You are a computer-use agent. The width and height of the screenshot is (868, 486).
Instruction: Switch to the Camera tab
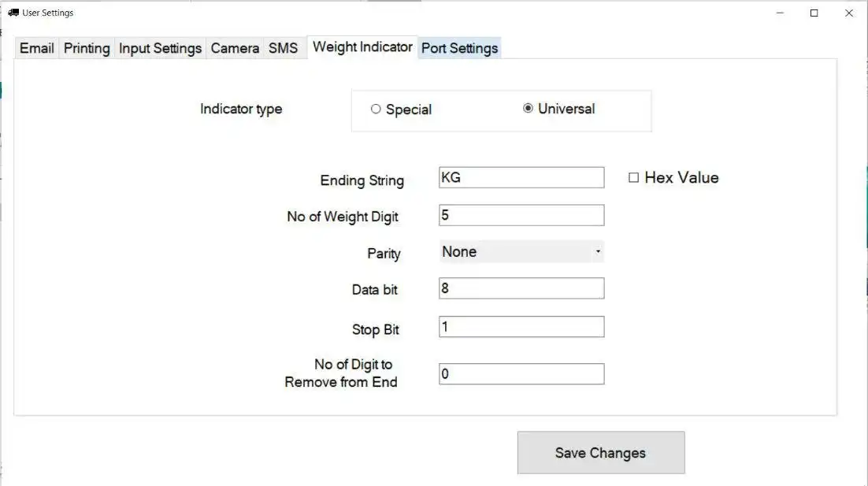235,48
